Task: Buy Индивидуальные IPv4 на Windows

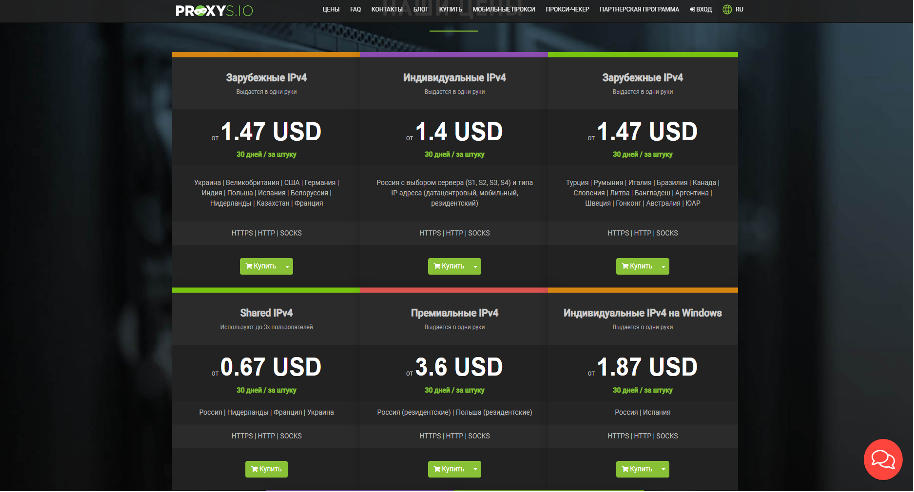Action: (637, 469)
